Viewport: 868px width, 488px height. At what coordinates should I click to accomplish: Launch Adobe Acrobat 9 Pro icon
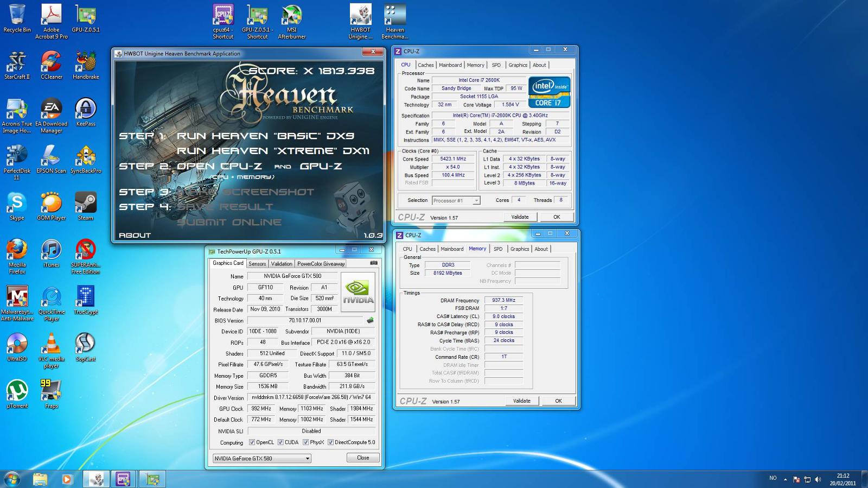tap(52, 21)
